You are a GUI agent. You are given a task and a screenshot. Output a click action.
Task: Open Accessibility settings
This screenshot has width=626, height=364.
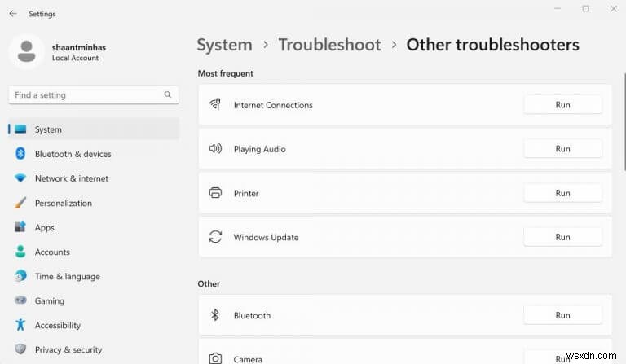pos(94,325)
